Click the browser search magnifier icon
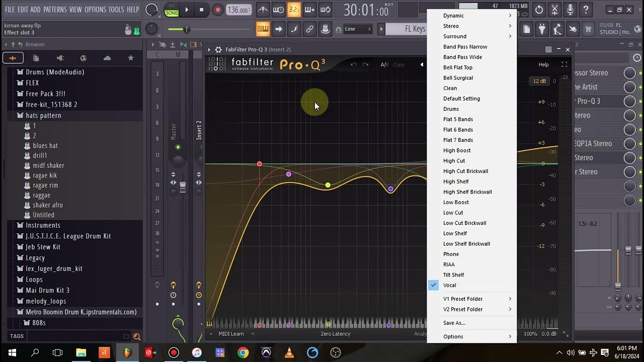This screenshot has height=362, width=644. (136, 336)
